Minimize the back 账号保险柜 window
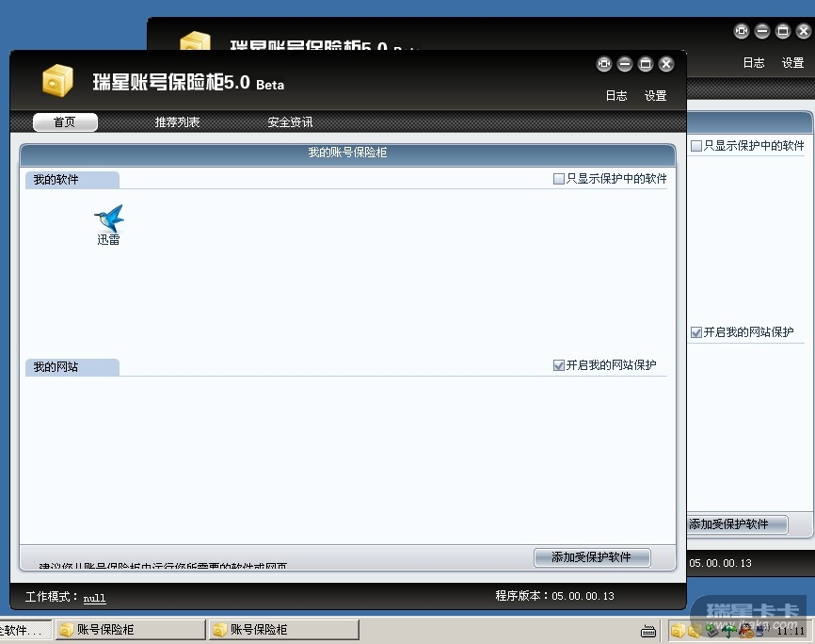Viewport: 815px width, 644px height. [762, 31]
